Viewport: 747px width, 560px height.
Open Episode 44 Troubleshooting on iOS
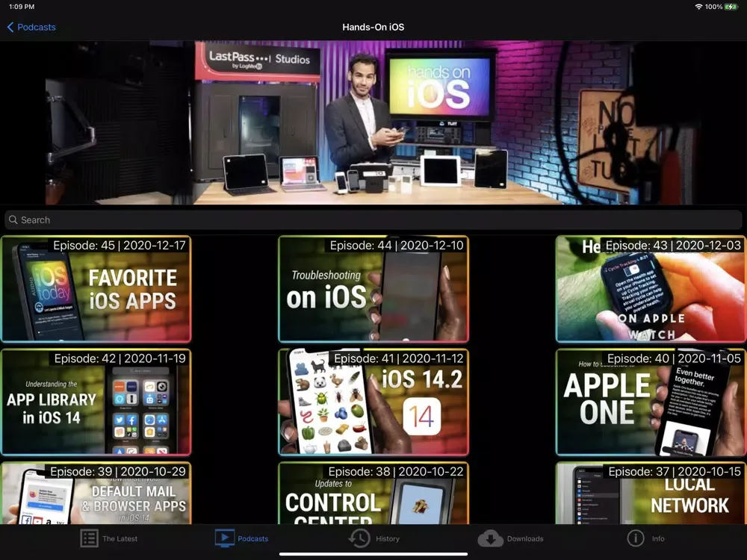coord(373,289)
